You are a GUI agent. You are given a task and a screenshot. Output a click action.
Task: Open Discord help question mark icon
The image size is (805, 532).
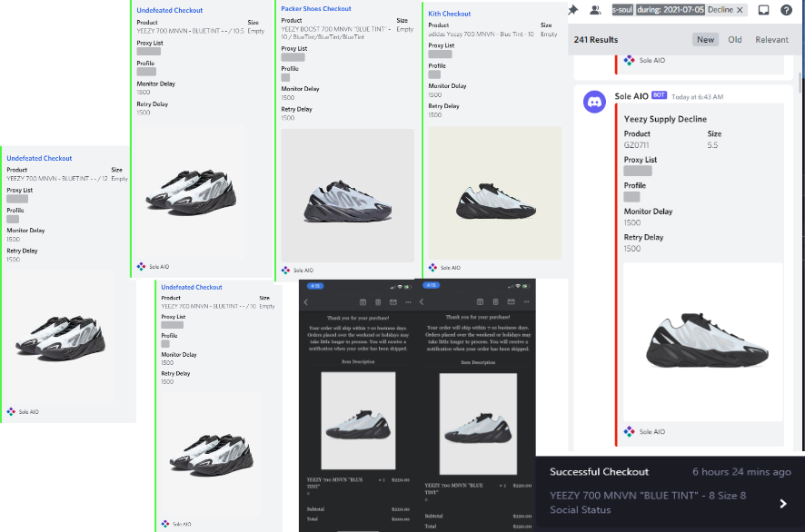click(x=786, y=10)
